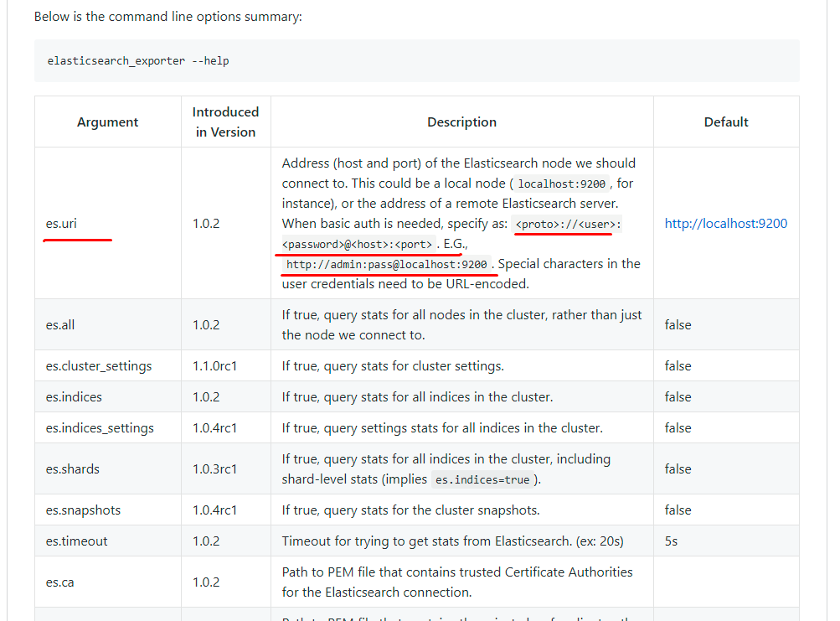Click the '5s' default for es.timeout
The height and width of the screenshot is (621, 840).
[x=672, y=541]
